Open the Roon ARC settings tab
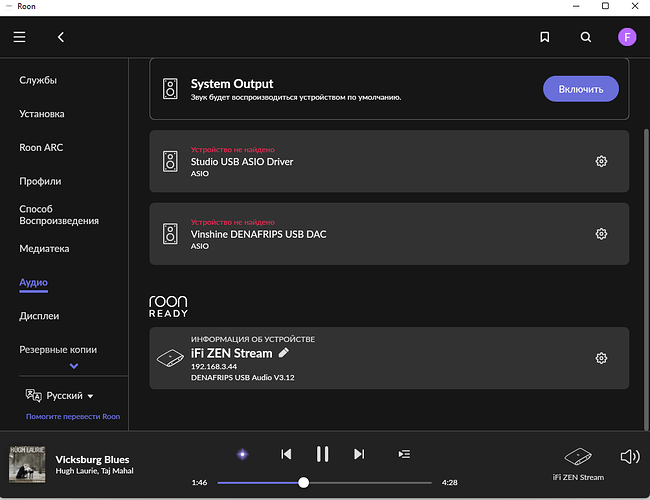Viewport: 650px width, 500px height. click(x=41, y=147)
